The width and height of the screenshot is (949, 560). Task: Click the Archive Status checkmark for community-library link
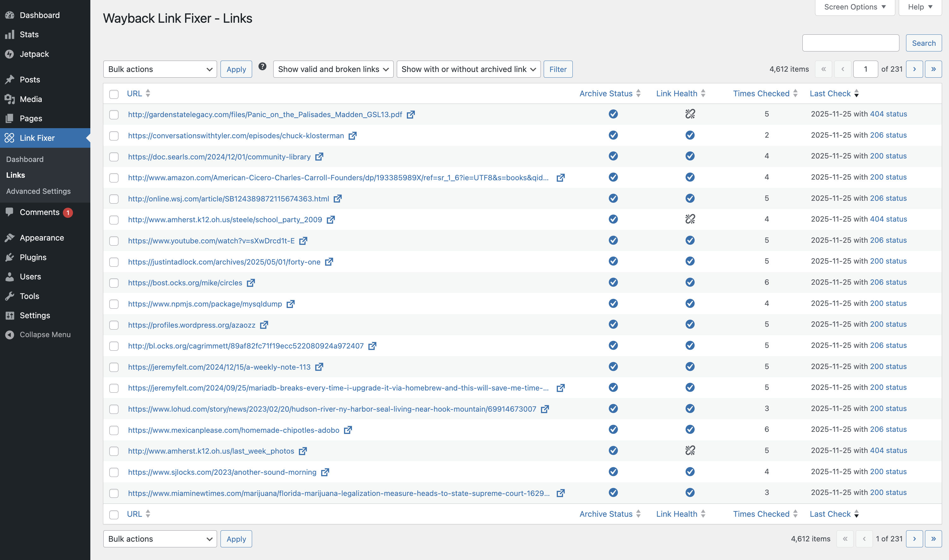(613, 156)
